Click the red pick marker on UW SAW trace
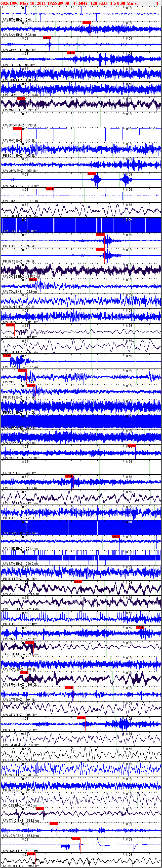This screenshot has width=162, height=868. 87,23
